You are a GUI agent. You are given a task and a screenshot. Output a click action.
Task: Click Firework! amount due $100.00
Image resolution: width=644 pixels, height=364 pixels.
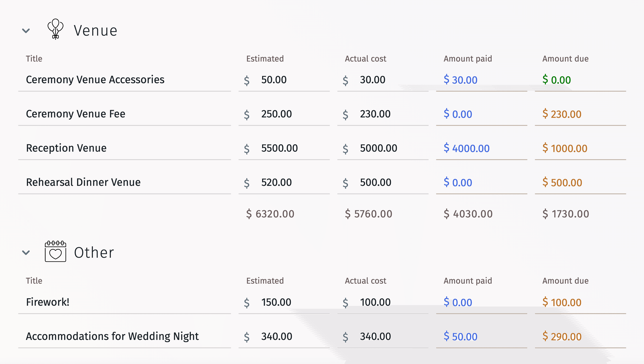(x=562, y=302)
